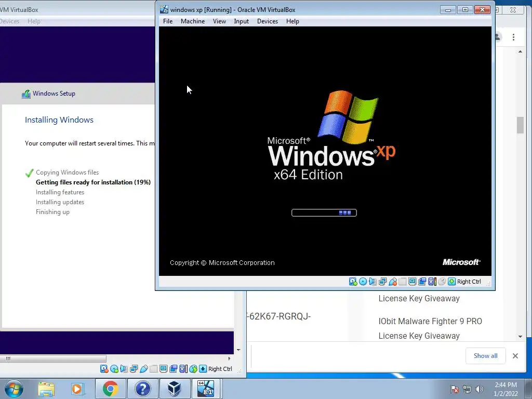Open the Windows Start button
Screen dimensions: 532x399
(x=14, y=389)
